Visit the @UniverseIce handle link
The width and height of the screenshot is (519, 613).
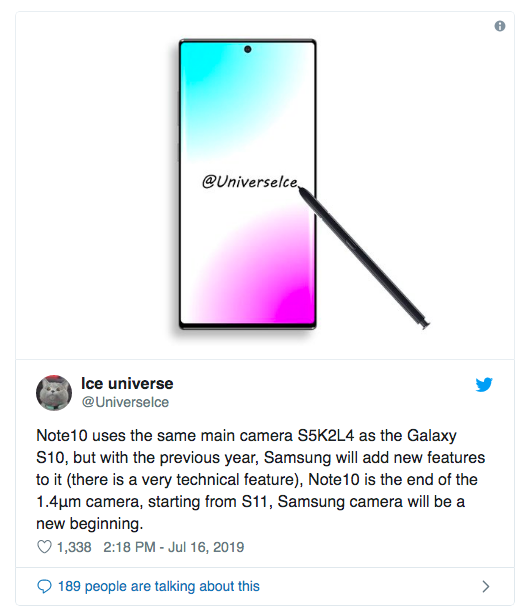[125, 402]
